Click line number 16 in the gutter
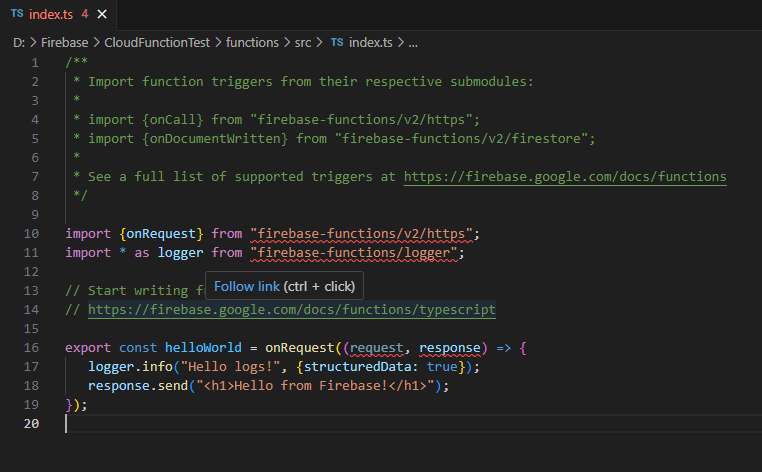 click(x=31, y=348)
